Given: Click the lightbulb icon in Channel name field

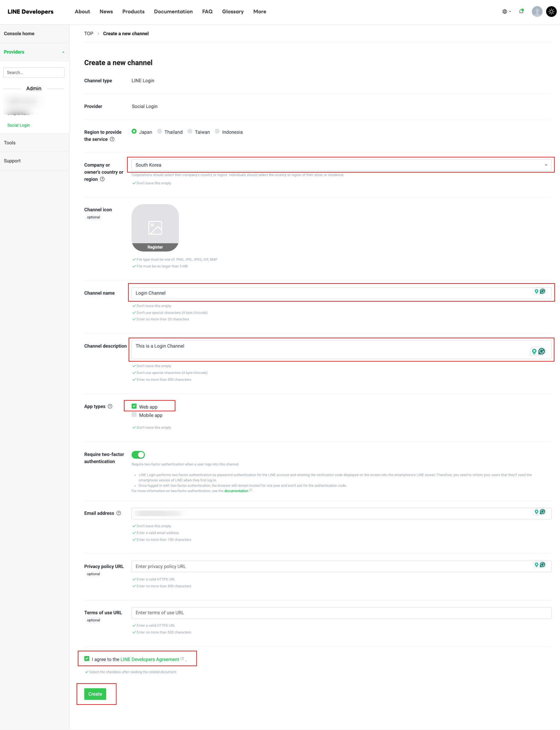Looking at the screenshot, I should pyautogui.click(x=536, y=291).
